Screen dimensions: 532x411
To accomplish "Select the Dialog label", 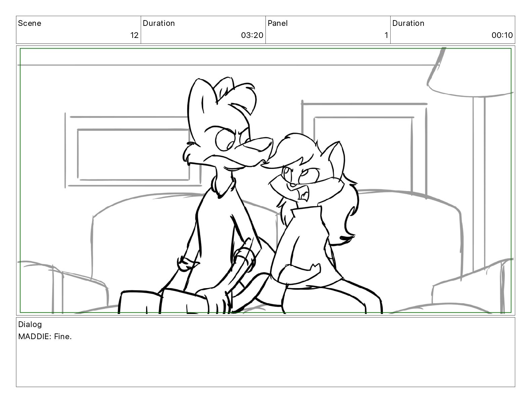I will (x=30, y=324).
